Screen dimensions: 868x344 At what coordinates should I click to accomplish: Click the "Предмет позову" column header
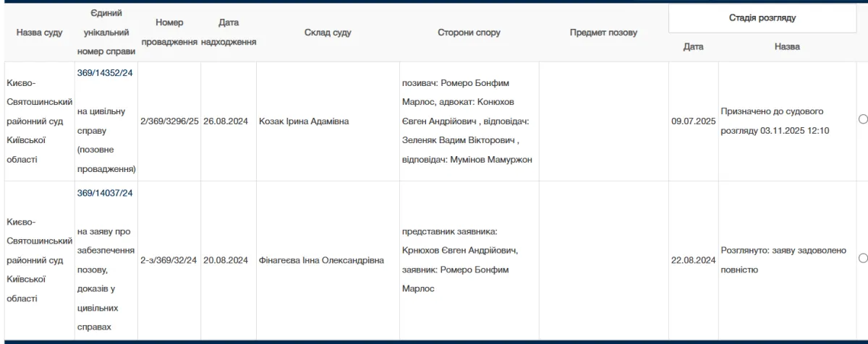pos(603,33)
